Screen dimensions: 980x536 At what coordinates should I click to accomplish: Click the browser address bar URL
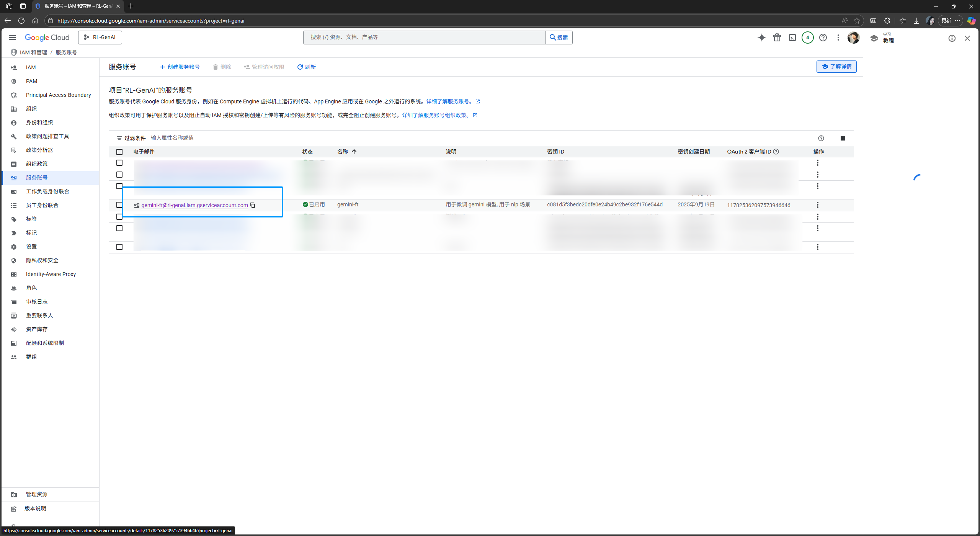[x=151, y=21]
